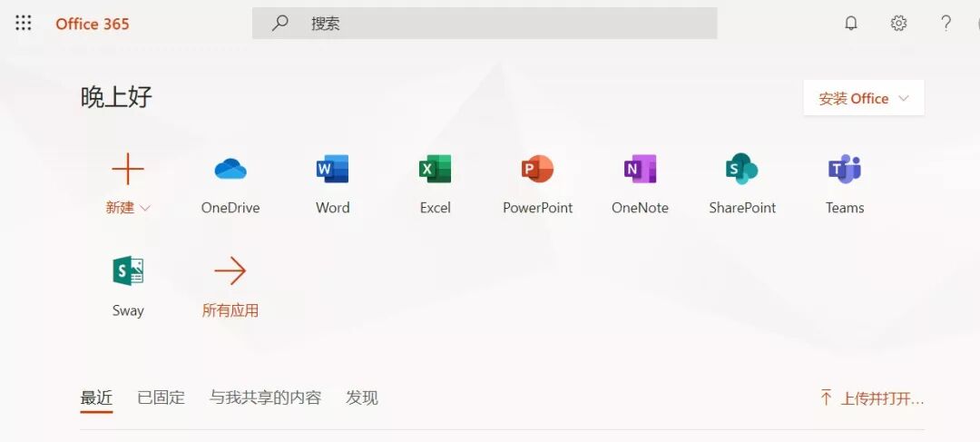Viewport: 980px width, 442px height.
Task: Focus the 搜索 search box
Action: tap(485, 23)
